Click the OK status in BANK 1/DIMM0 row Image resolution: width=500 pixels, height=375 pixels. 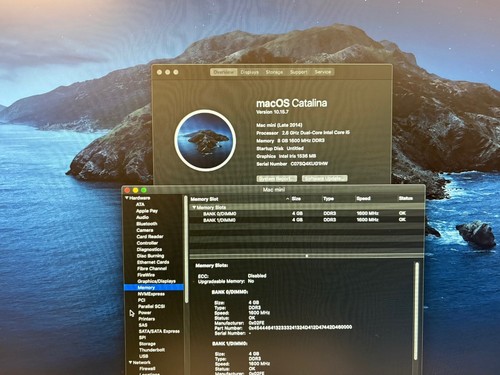(402, 219)
